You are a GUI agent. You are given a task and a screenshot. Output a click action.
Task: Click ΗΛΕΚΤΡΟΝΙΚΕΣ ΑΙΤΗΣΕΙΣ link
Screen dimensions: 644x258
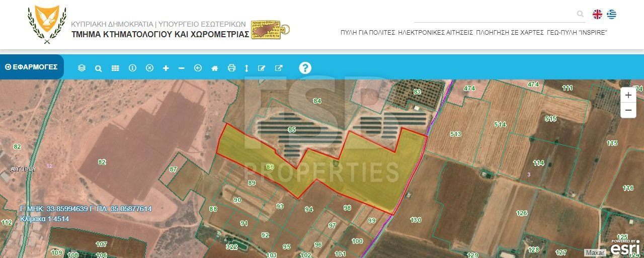tap(435, 32)
